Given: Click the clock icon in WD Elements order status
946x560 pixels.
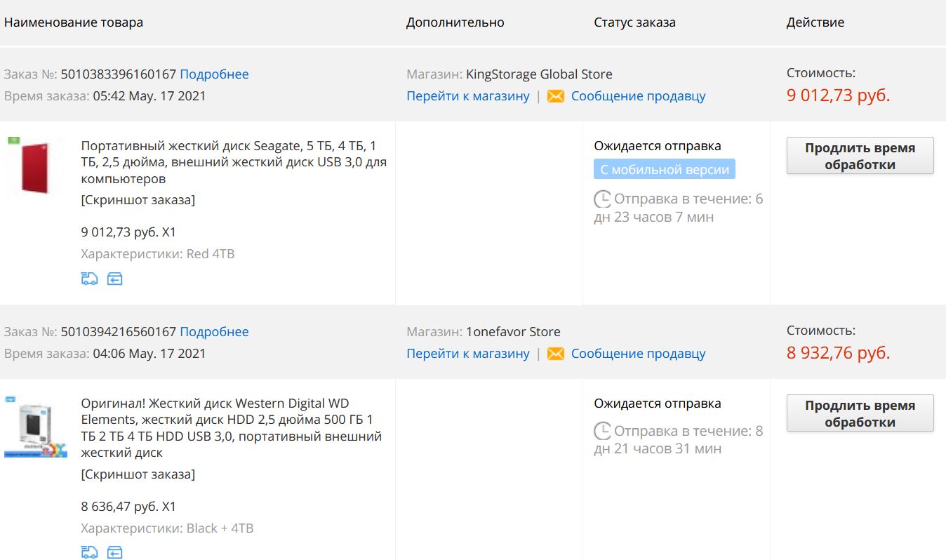Looking at the screenshot, I should [602, 431].
